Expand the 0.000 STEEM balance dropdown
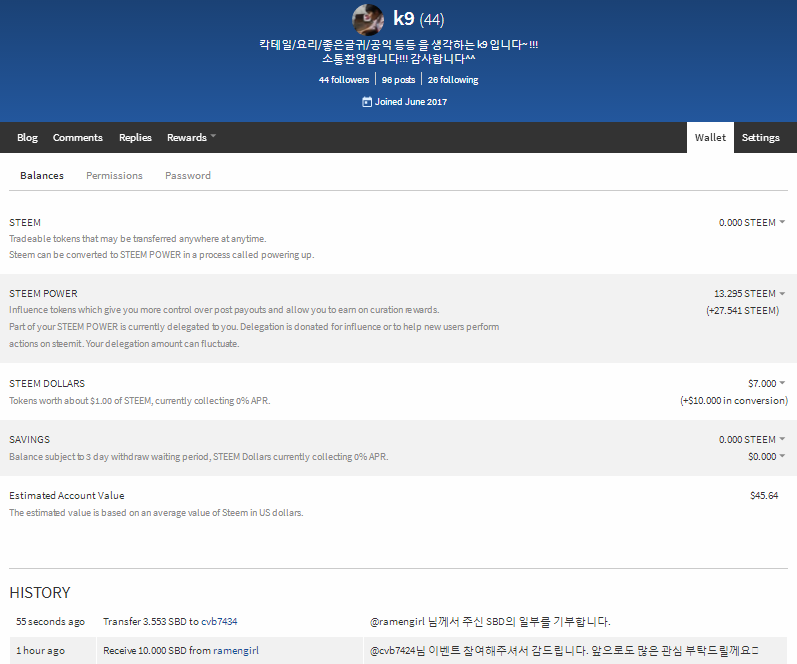 click(752, 222)
